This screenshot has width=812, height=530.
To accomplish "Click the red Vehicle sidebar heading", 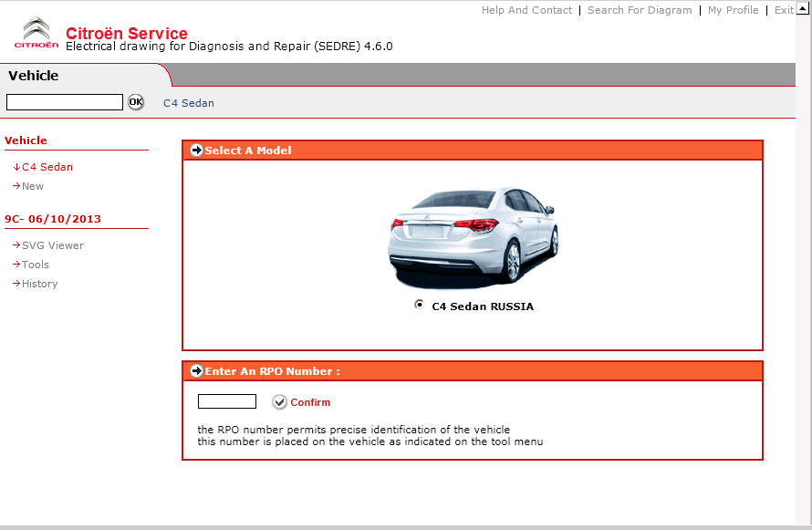I will tap(26, 140).
